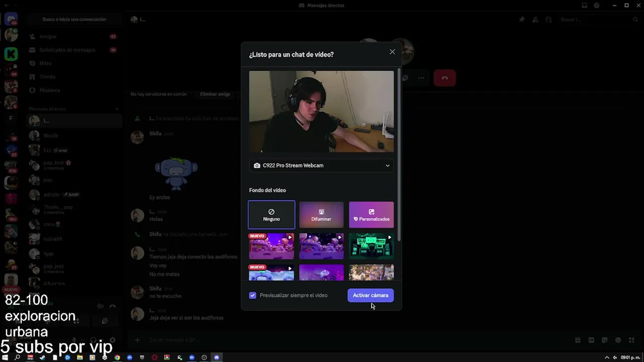This screenshot has width=644, height=362.
Task: Click the Activar cámara button
Action: (371, 295)
